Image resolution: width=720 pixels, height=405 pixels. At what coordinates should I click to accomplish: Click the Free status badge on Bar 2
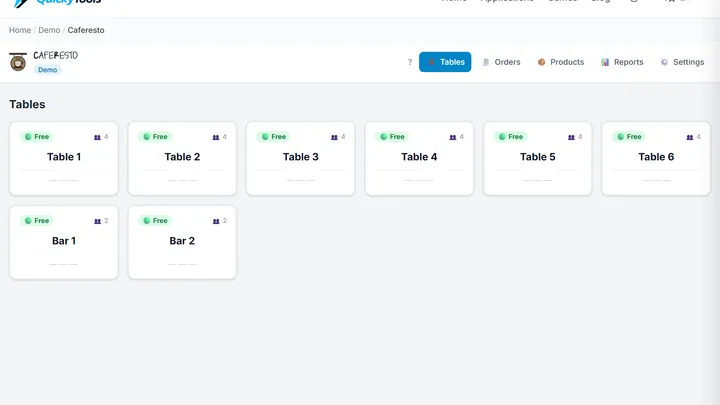pyautogui.click(x=155, y=220)
